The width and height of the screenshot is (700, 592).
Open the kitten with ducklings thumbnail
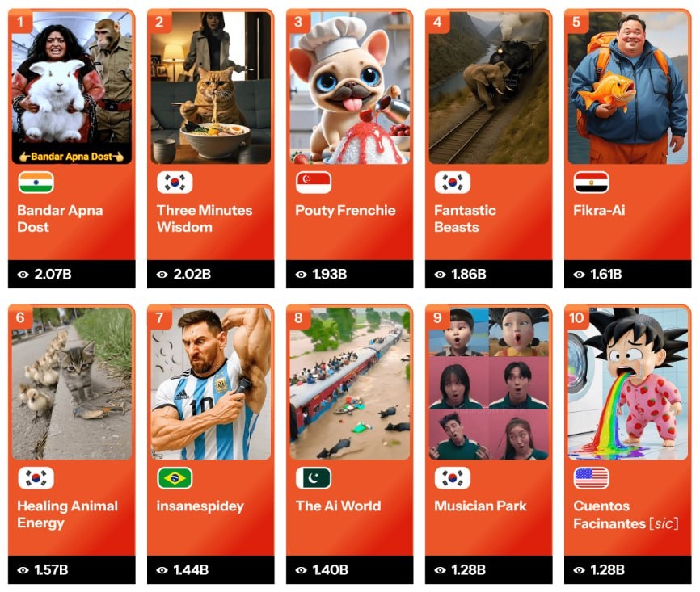pyautogui.click(x=72, y=384)
